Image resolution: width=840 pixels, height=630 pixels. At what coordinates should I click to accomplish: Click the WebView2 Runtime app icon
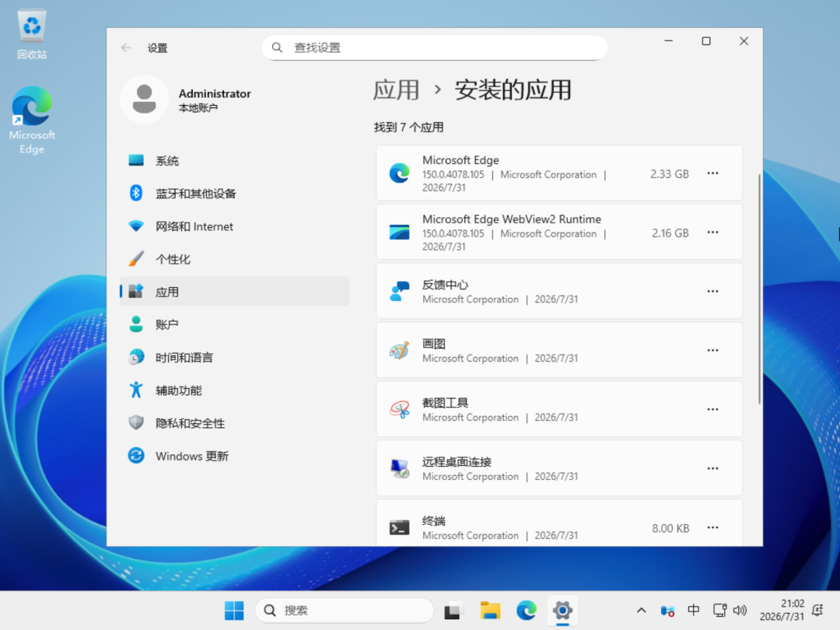pyautogui.click(x=399, y=232)
